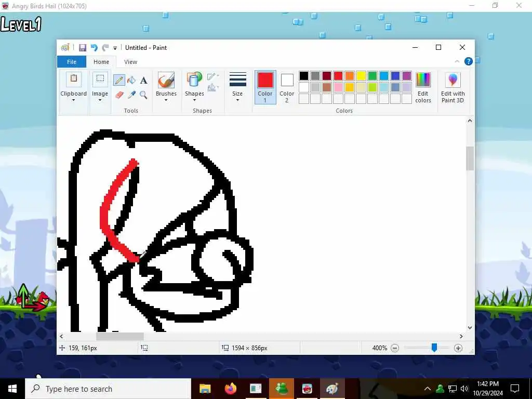
Task: Click the taskbar search box
Action: point(108,389)
